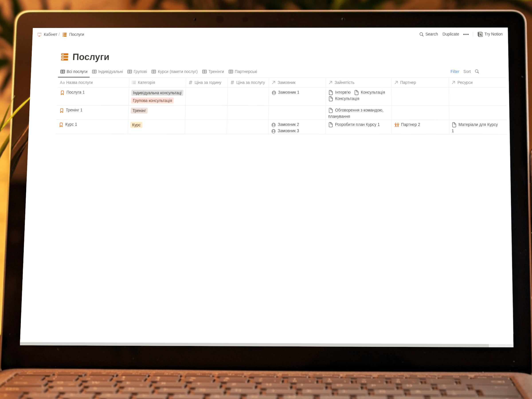The height and width of the screenshot is (399, 532).
Task: Select the Кабінет breadcrumb icon
Action: tap(39, 35)
